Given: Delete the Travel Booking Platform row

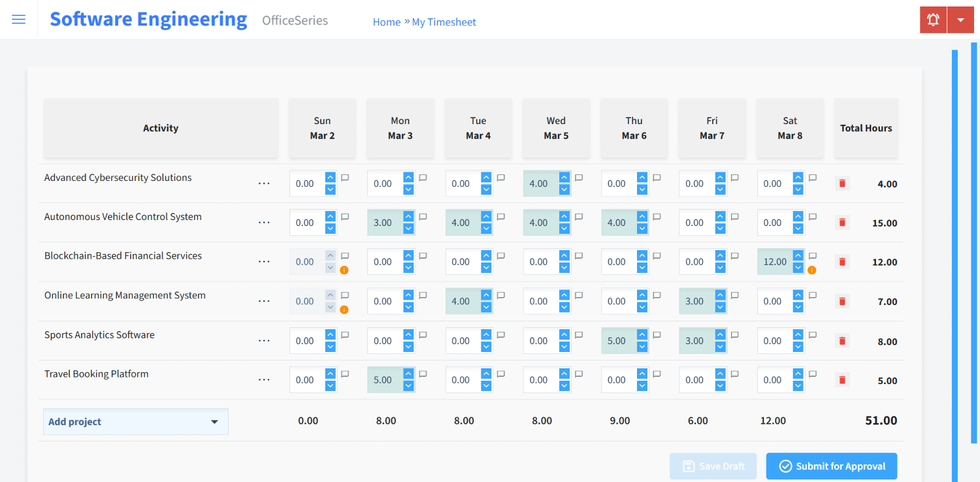Looking at the screenshot, I should [841, 379].
